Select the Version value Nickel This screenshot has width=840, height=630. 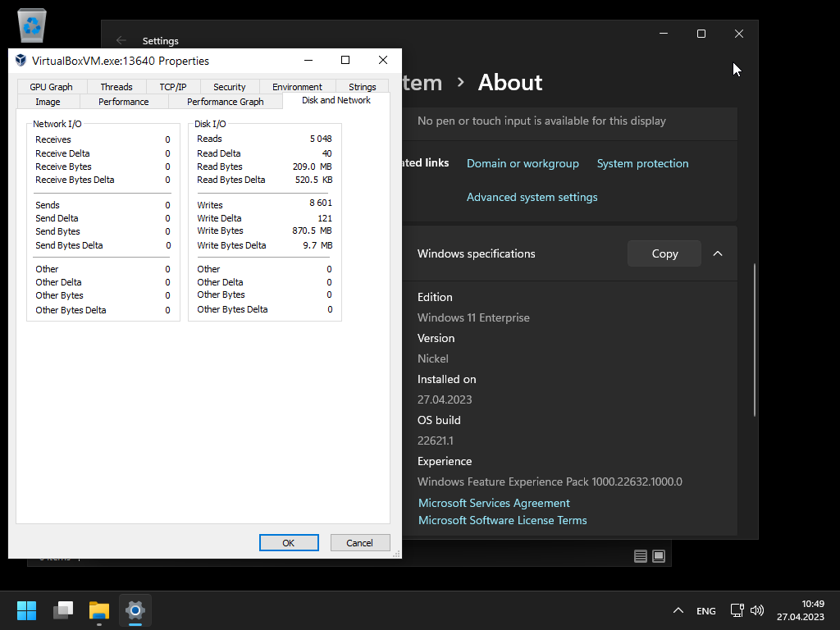coord(433,359)
